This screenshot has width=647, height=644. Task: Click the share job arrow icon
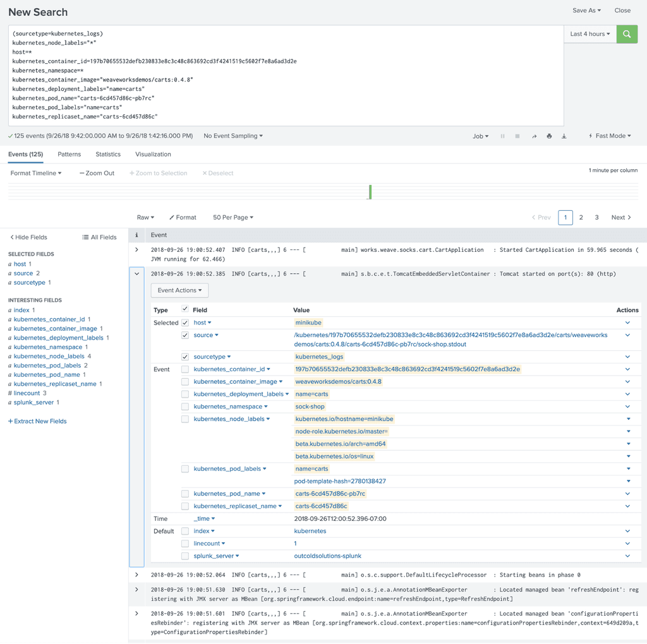click(534, 136)
